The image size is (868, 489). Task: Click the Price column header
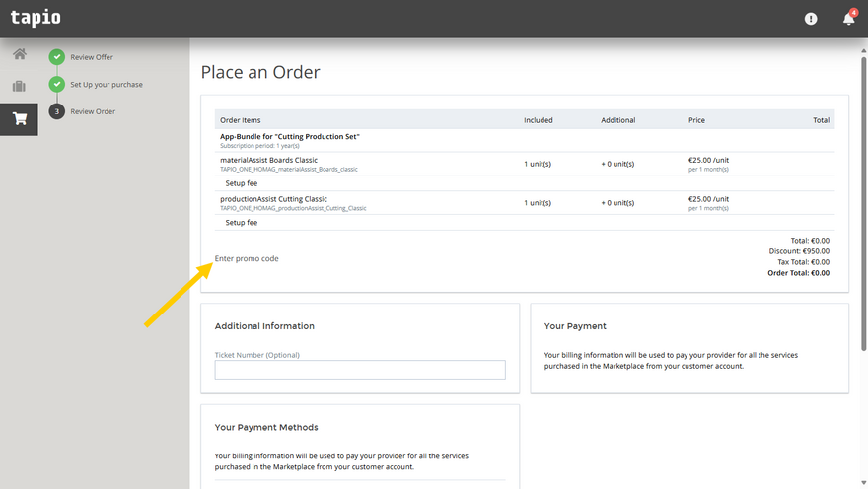[696, 120]
